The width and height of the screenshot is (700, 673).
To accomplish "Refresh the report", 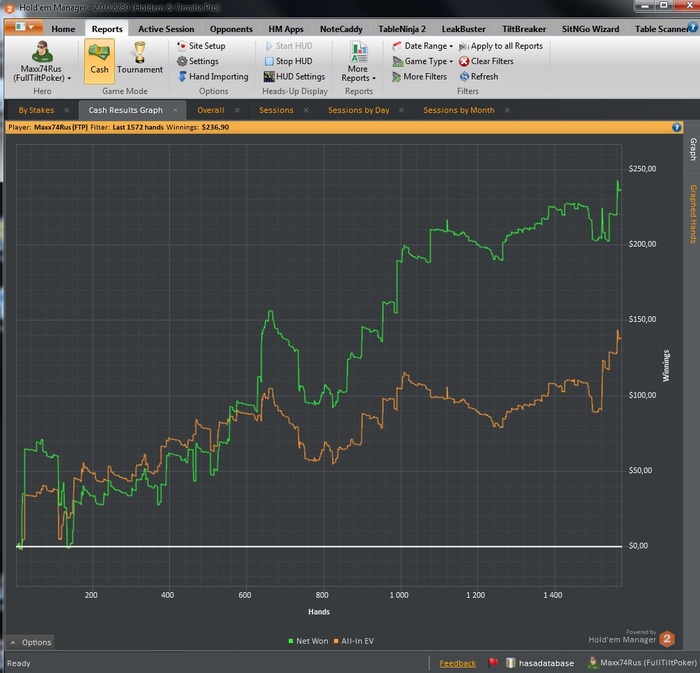I will pyautogui.click(x=479, y=77).
